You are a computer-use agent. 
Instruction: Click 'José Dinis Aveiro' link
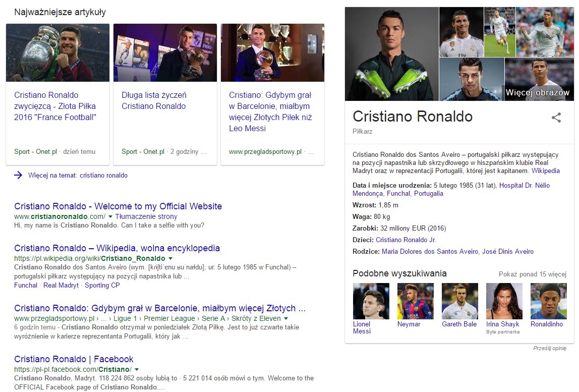click(508, 251)
